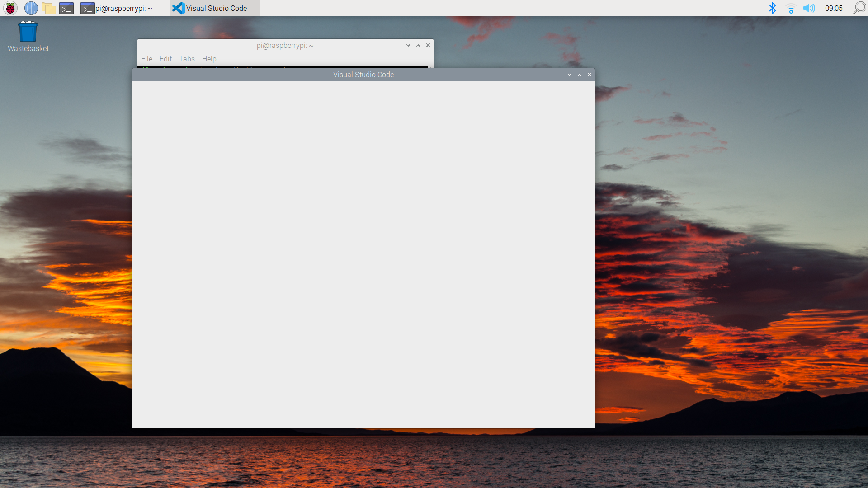Launch the web browser globe icon

click(31, 8)
